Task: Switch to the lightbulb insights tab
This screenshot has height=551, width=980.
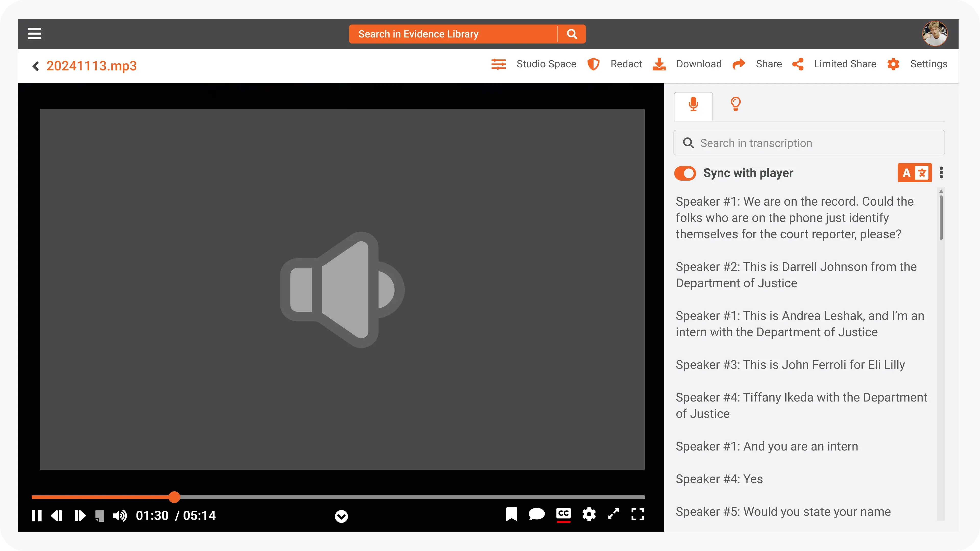Action: [x=735, y=104]
